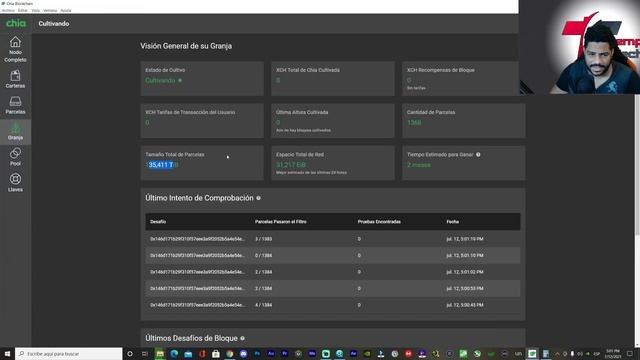The width and height of the screenshot is (640, 360).
Task: Click the challenge hash in the 5:00:45 PM row
Action: (198, 305)
